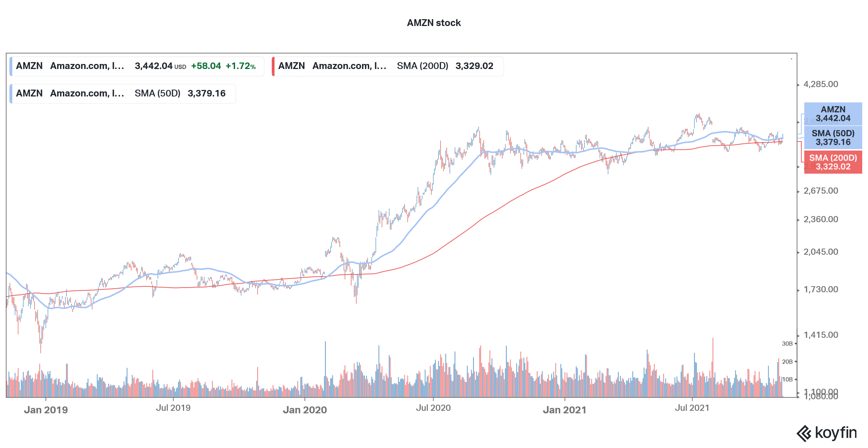The height and width of the screenshot is (448, 868).
Task: Click the AMZN 3,442.04 price axis tag
Action: [x=833, y=114]
